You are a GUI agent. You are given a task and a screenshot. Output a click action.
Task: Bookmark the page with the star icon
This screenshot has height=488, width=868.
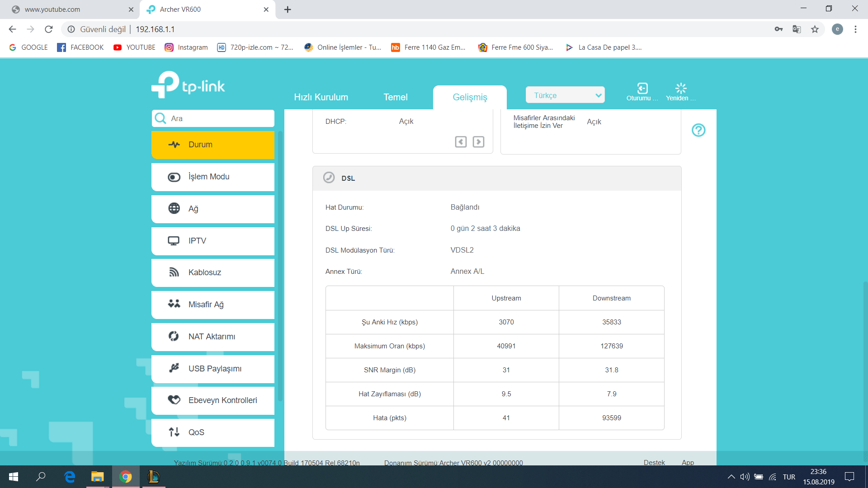point(815,29)
